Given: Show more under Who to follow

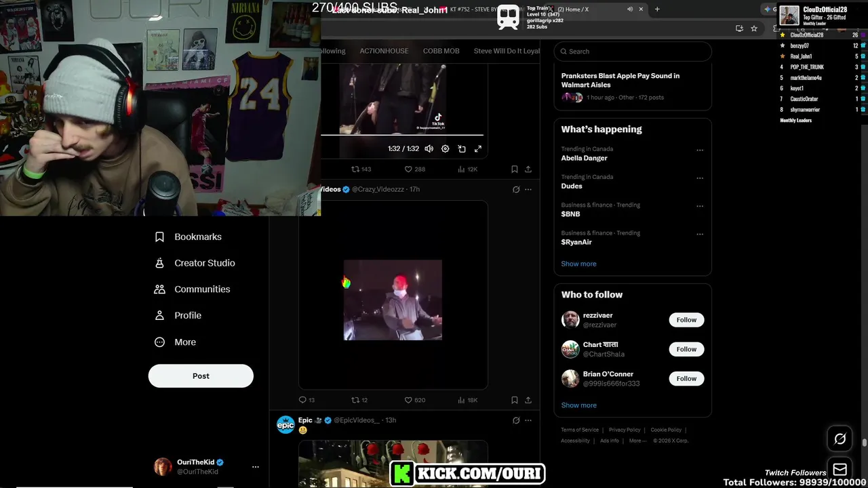Looking at the screenshot, I should 578,405.
